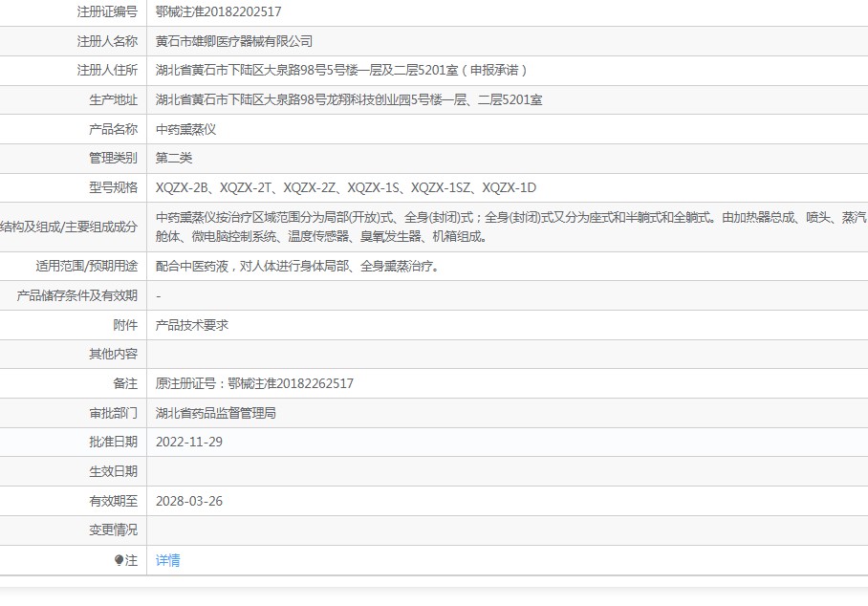Select the label 批准日期
The width and height of the screenshot is (868, 606).
coord(113,442)
